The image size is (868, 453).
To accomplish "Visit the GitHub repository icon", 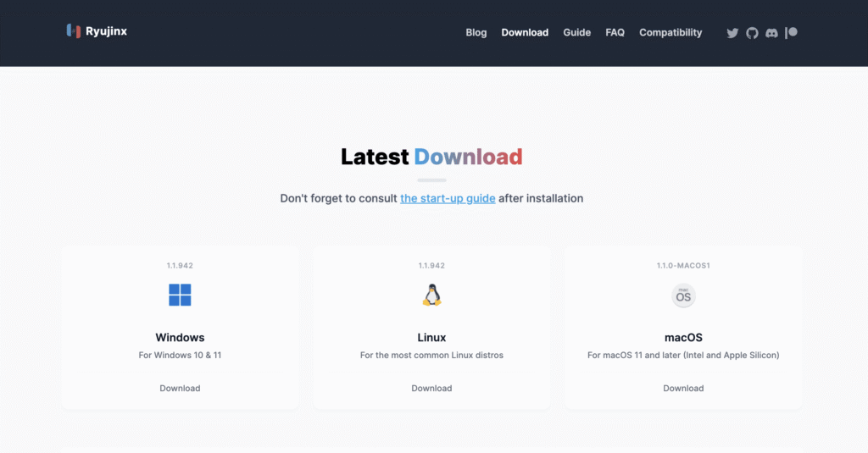I will click(x=752, y=33).
